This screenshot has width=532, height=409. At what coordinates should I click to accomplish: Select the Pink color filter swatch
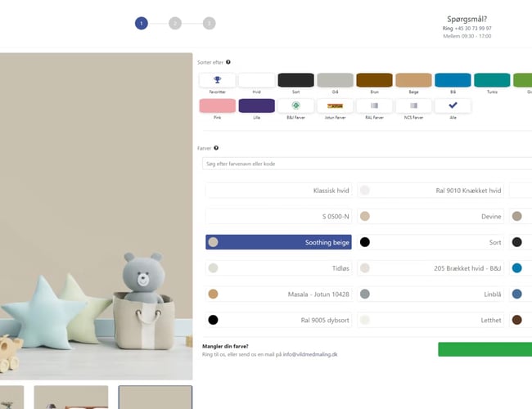click(217, 106)
